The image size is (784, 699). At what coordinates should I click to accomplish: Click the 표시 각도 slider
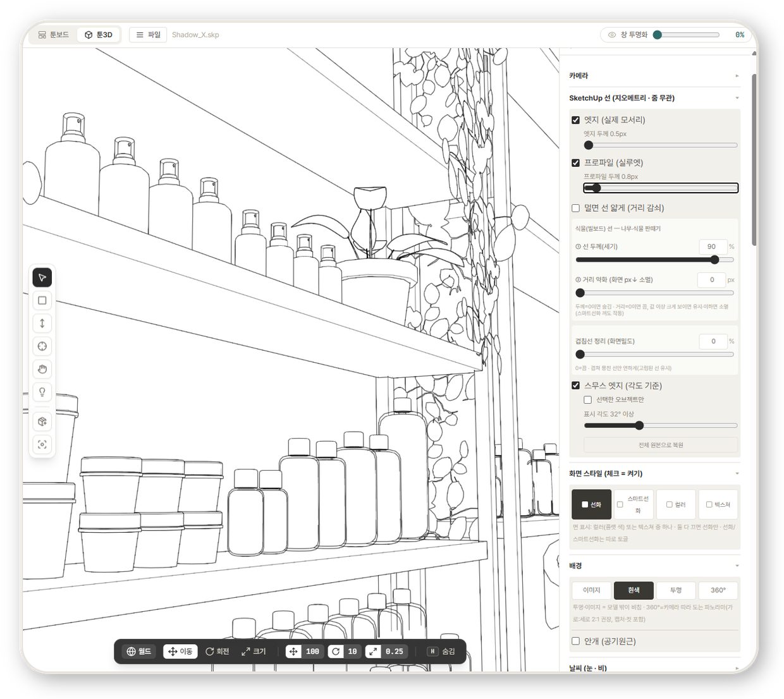coord(661,426)
